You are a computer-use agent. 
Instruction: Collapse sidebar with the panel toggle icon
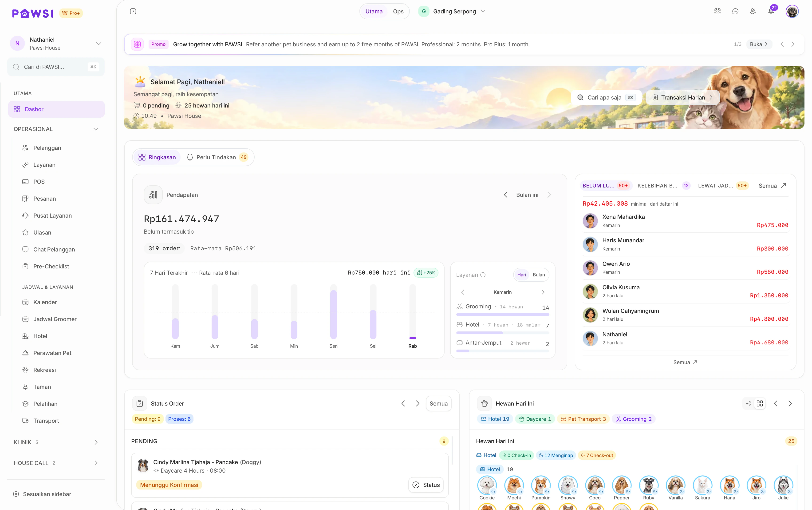coord(133,12)
